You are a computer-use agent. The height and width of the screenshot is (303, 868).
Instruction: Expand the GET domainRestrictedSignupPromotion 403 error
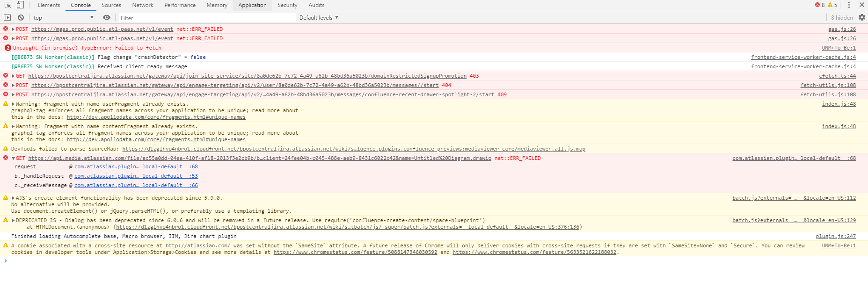point(13,76)
